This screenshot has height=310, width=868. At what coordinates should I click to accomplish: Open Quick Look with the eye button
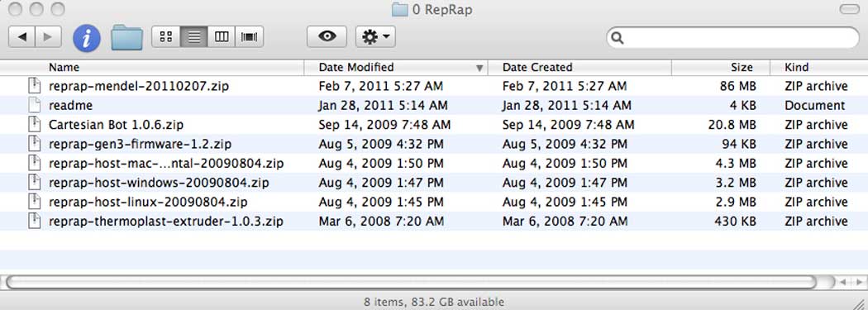click(327, 37)
